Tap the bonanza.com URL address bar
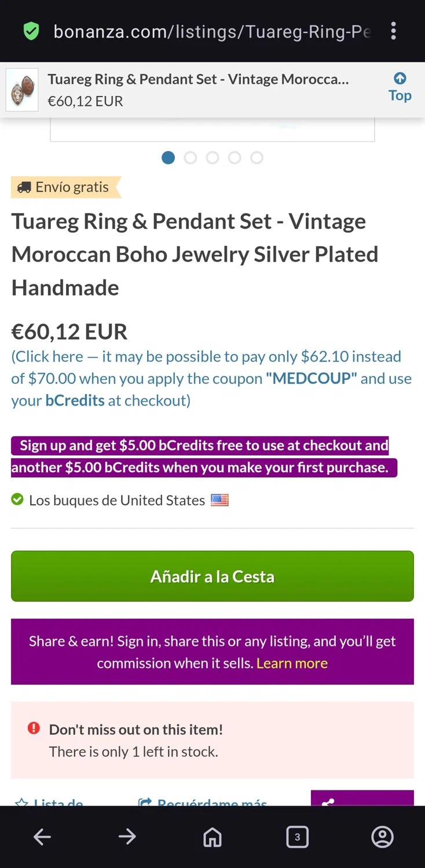The image size is (425, 868). point(212,31)
